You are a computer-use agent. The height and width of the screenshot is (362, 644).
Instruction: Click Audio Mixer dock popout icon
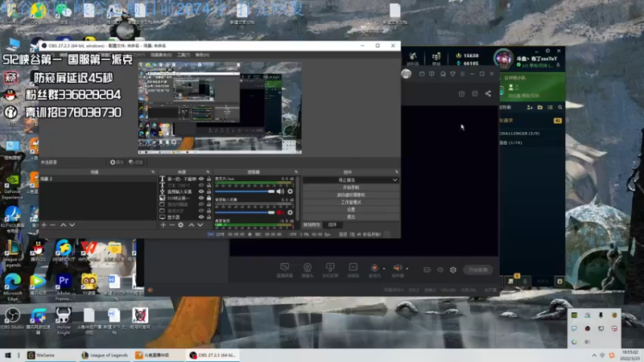coord(295,172)
